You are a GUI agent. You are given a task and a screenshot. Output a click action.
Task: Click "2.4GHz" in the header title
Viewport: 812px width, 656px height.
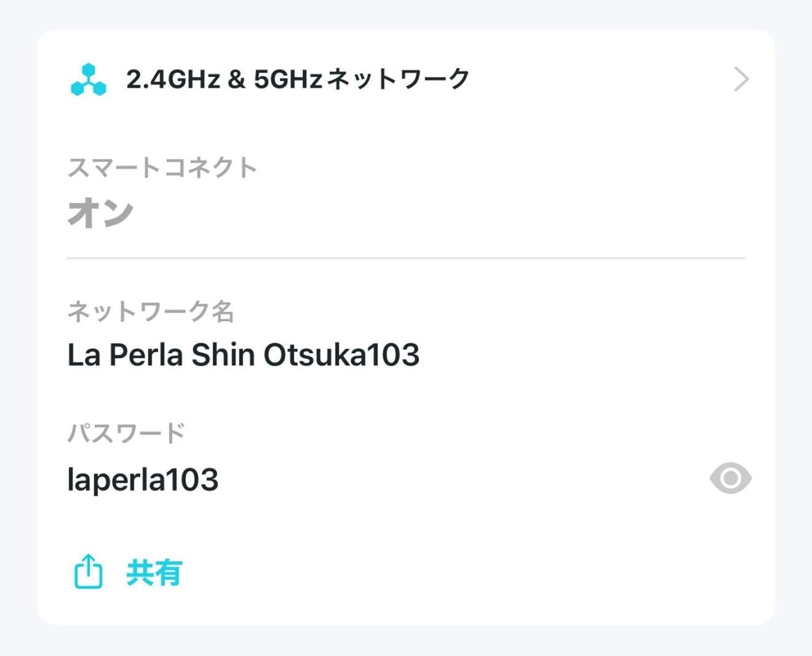point(173,79)
